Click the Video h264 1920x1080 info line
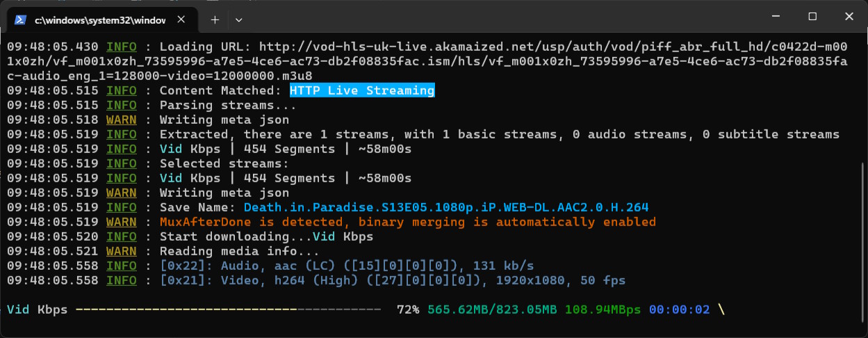Viewport: 868px width, 338px height. point(392,280)
